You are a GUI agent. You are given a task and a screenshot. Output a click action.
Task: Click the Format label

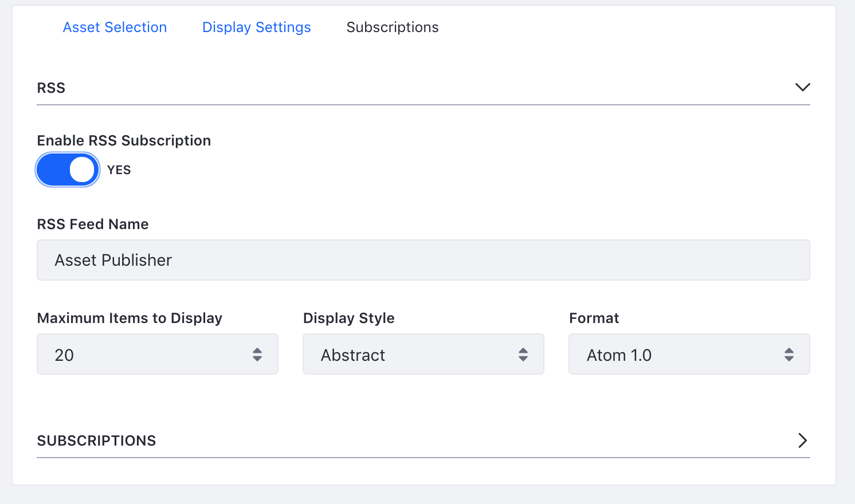tap(594, 318)
